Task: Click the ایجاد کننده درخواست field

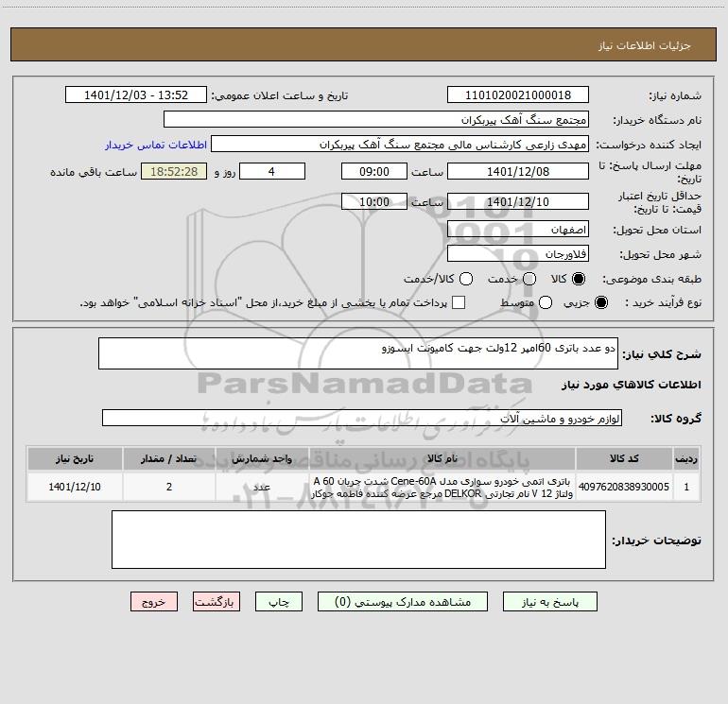Action: click(400, 144)
